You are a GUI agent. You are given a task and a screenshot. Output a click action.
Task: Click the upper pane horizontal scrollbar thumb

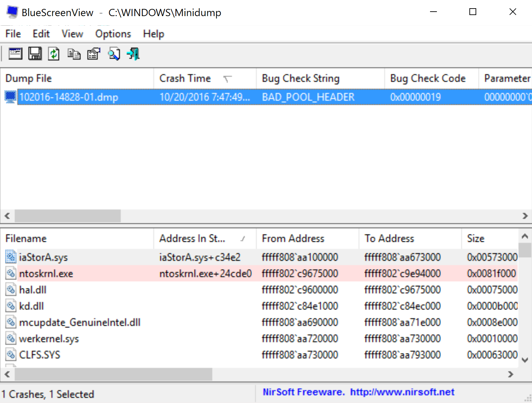point(68,216)
